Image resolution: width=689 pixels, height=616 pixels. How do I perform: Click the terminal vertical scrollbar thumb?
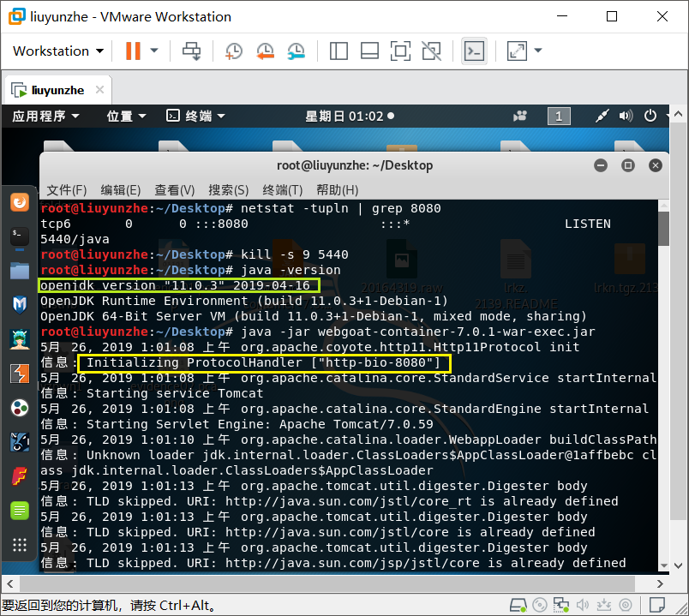pos(664,229)
